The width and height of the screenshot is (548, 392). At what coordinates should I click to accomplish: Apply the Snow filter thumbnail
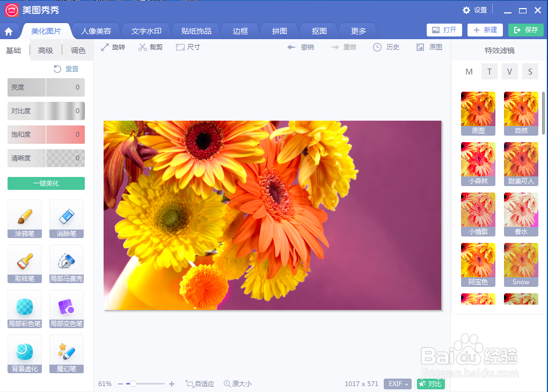[521, 264]
